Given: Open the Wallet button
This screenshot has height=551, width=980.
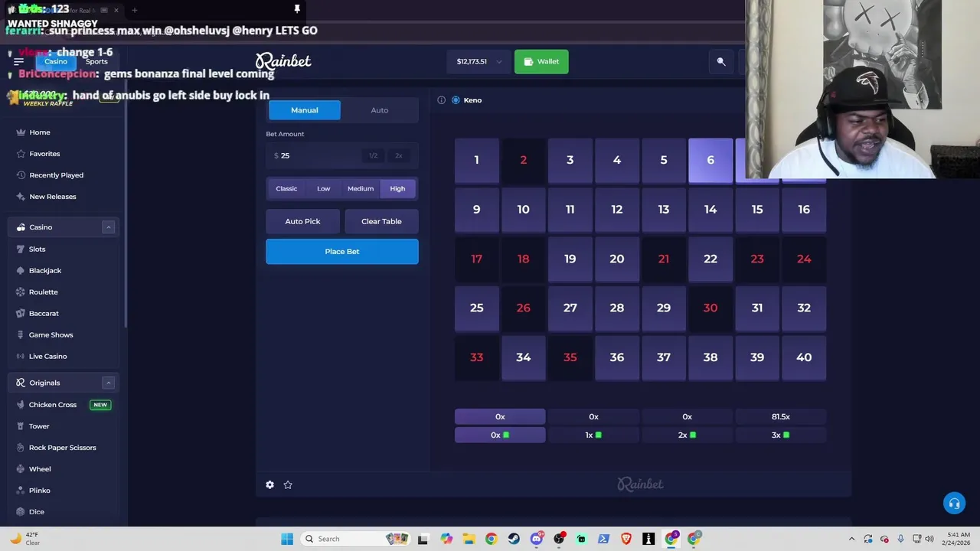Looking at the screenshot, I should [541, 61].
